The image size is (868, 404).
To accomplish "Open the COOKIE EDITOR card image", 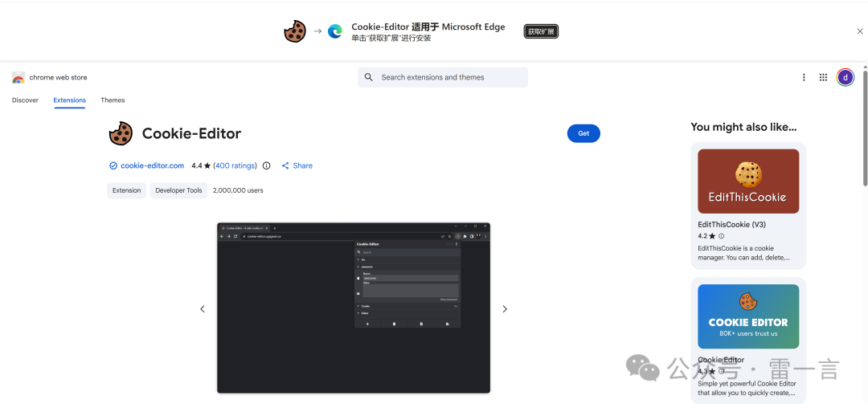I will (x=748, y=316).
